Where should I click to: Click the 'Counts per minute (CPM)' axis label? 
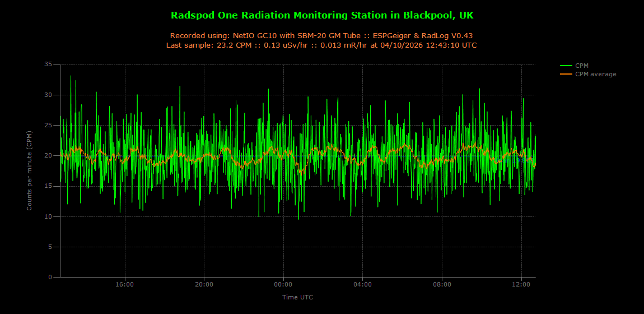pyautogui.click(x=30, y=170)
